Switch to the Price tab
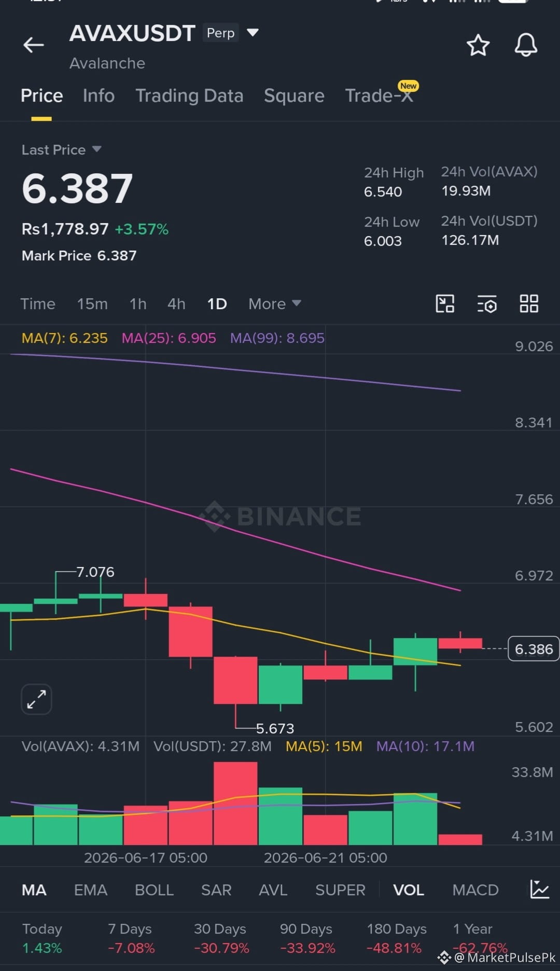560x971 pixels. tap(41, 96)
